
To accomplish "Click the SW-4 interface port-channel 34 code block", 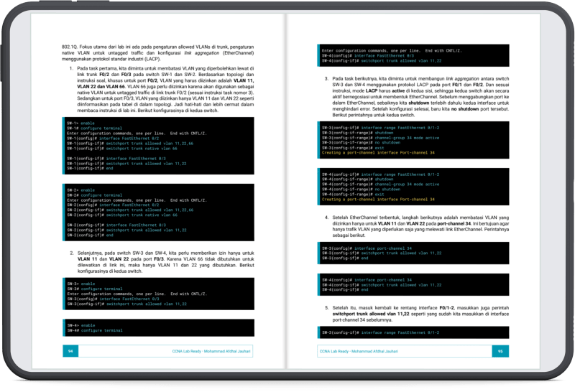I will point(413,284).
